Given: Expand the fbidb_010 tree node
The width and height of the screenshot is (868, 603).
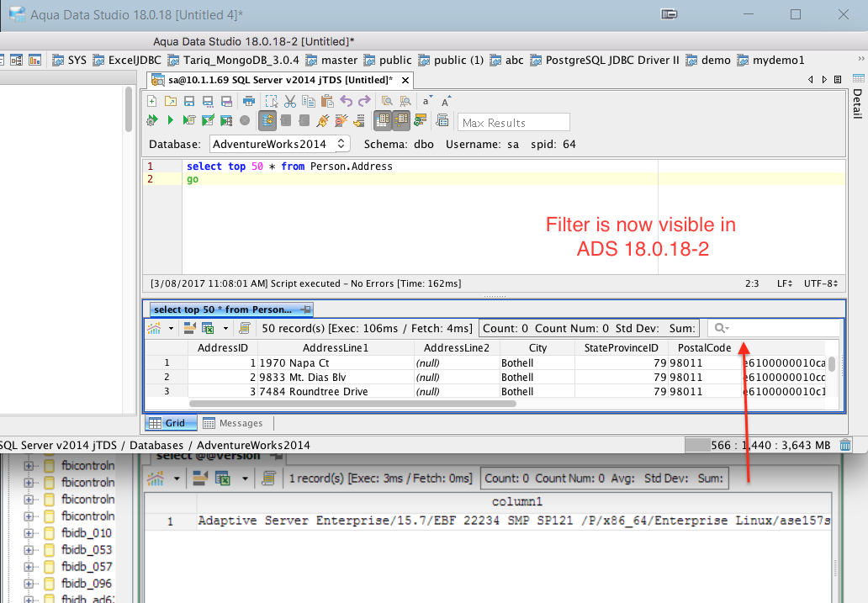Looking at the screenshot, I should [29, 533].
